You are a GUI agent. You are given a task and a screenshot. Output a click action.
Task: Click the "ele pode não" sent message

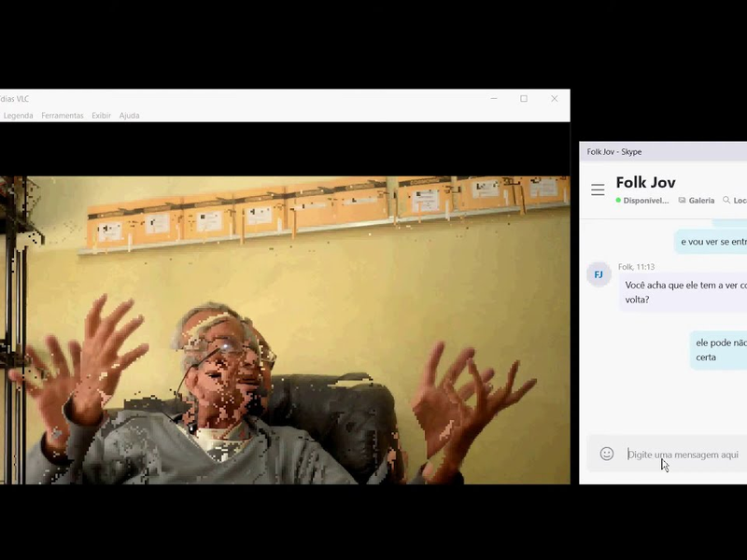click(x=720, y=350)
